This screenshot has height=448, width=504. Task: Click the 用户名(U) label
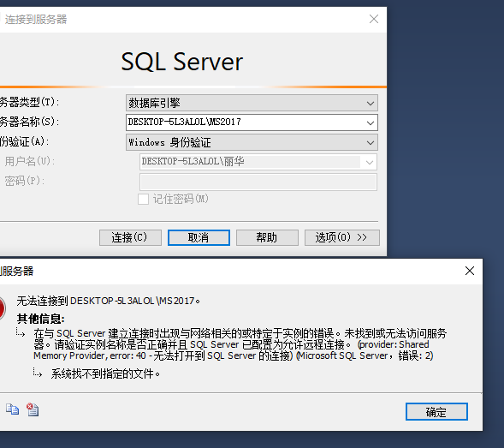click(x=29, y=161)
